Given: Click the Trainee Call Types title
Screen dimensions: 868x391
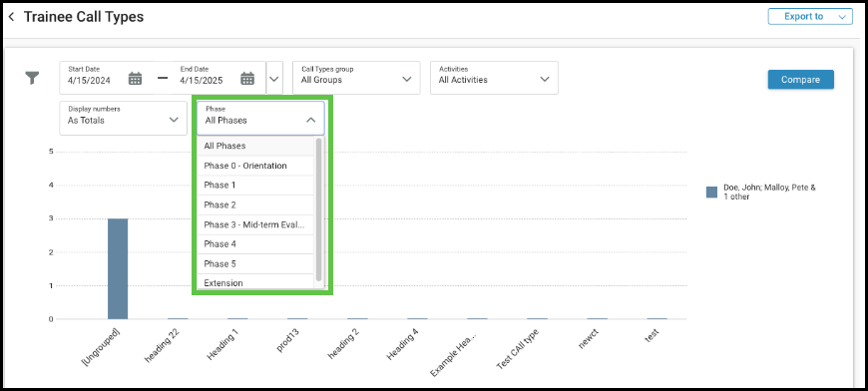Looking at the screenshot, I should (x=84, y=17).
